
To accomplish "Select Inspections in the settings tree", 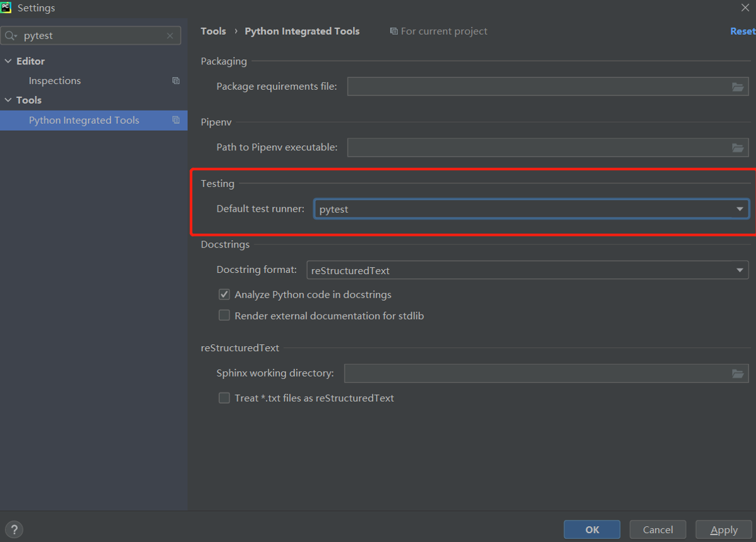I will 54,80.
